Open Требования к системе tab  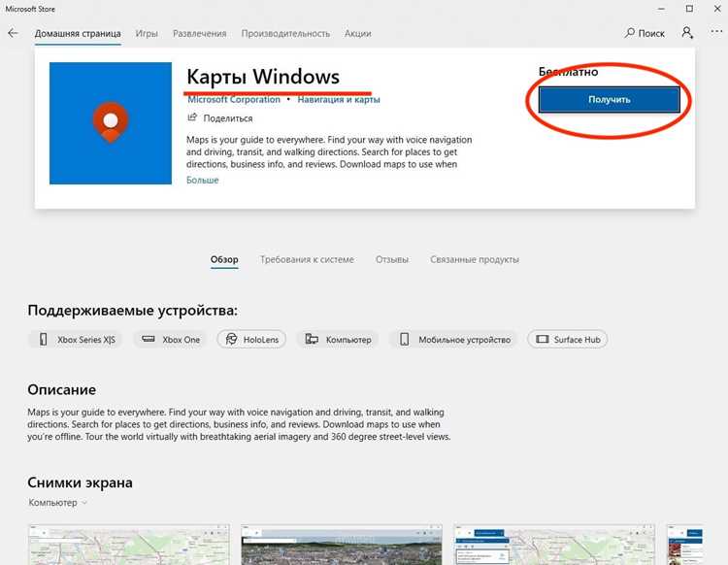(x=307, y=259)
